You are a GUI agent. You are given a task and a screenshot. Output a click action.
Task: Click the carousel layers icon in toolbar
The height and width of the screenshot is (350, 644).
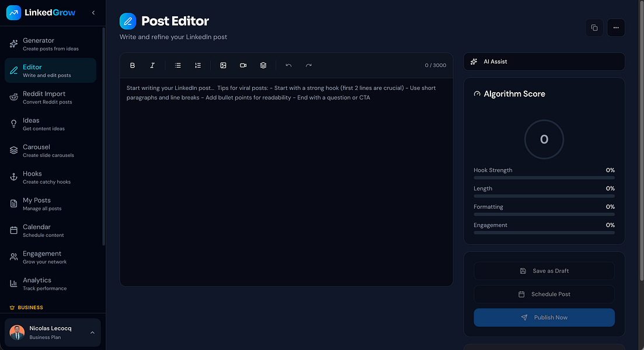pos(263,65)
